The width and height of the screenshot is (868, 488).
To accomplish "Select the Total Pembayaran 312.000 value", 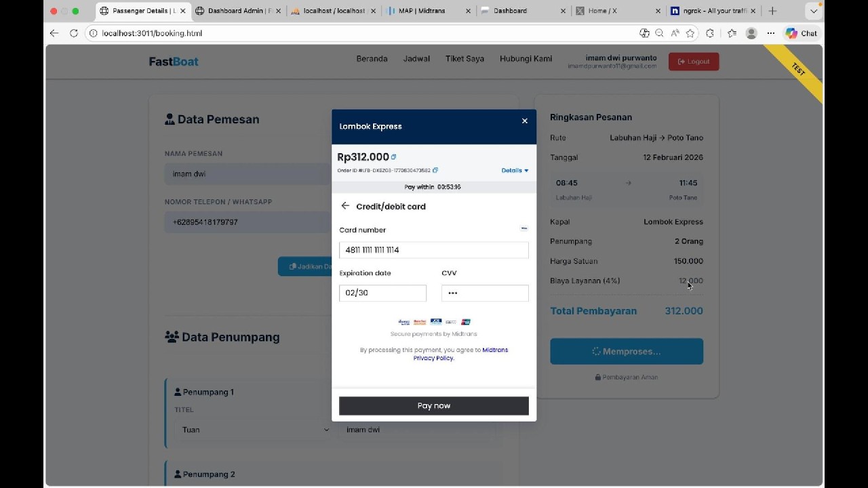I will pyautogui.click(x=684, y=311).
